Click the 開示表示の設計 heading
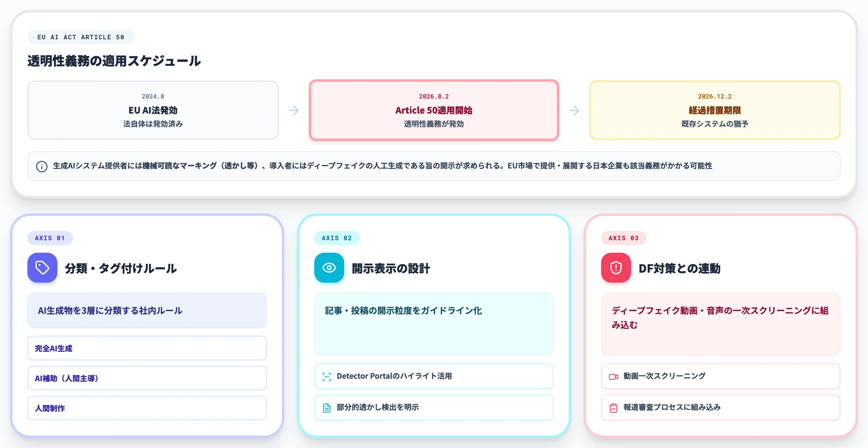 391,268
